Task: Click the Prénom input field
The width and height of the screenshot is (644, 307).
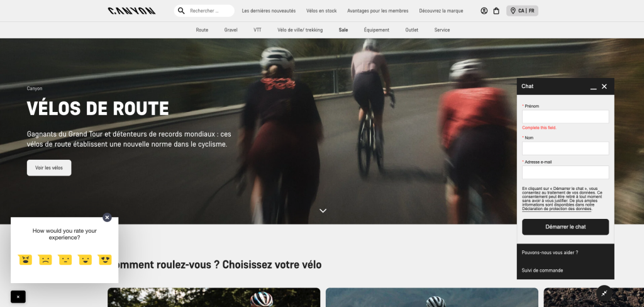Action: 565,116
